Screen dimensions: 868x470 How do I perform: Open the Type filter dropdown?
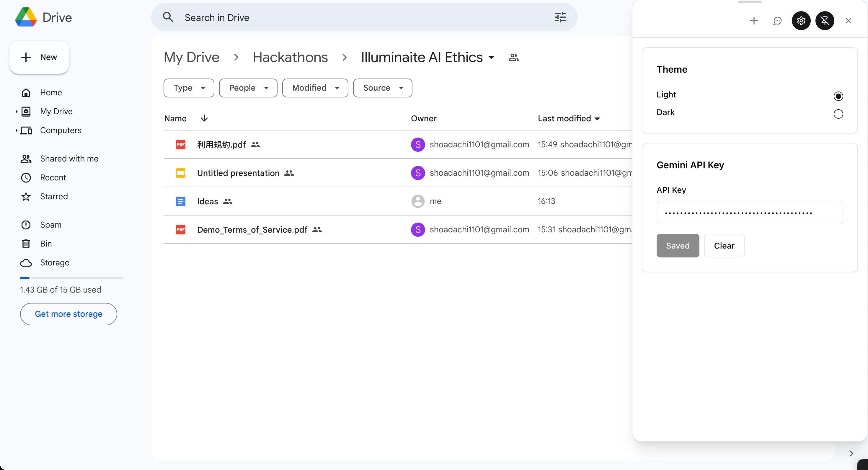tap(189, 88)
